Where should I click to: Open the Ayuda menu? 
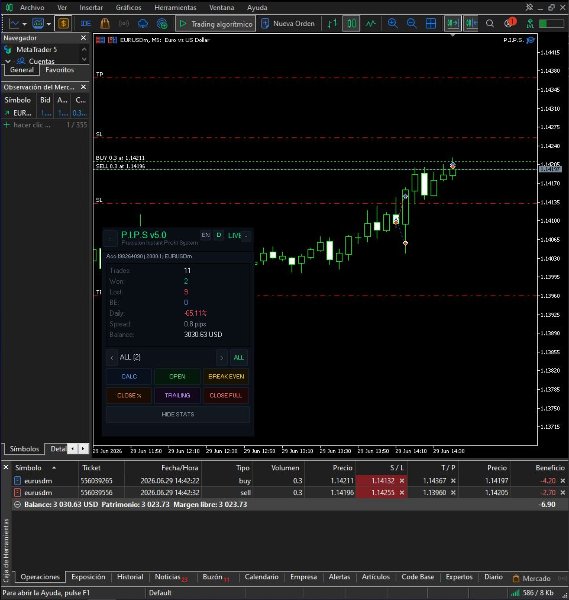click(257, 8)
